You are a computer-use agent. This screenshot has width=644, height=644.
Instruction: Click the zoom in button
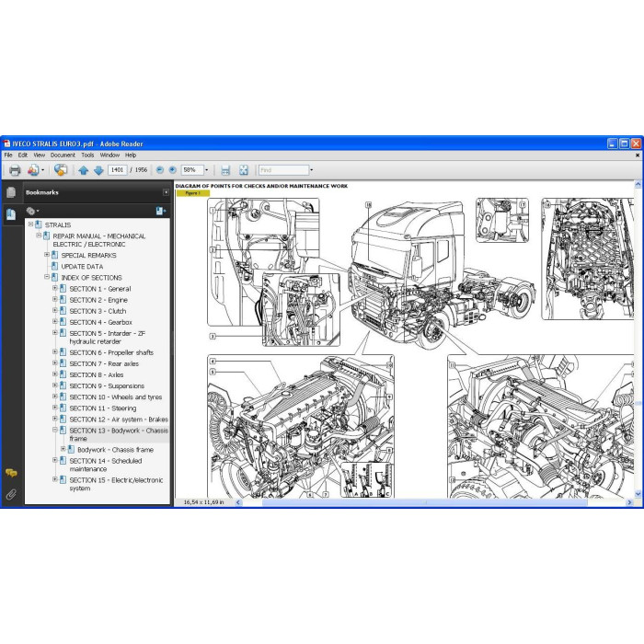tap(173, 169)
